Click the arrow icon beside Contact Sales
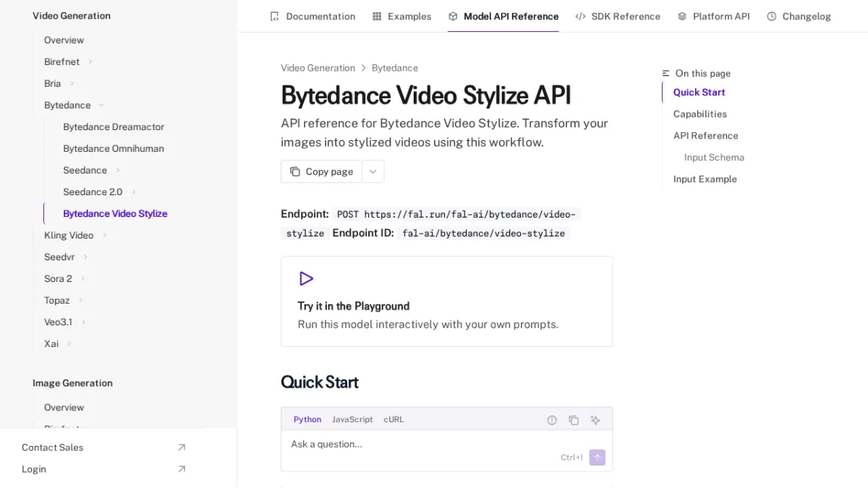 (182, 448)
